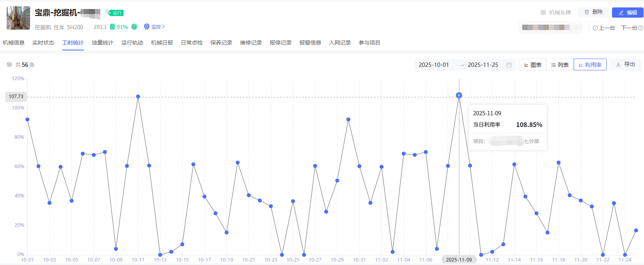The height and width of the screenshot is (265, 644).
Task: Open the 参与项目 tab
Action: 370,43
